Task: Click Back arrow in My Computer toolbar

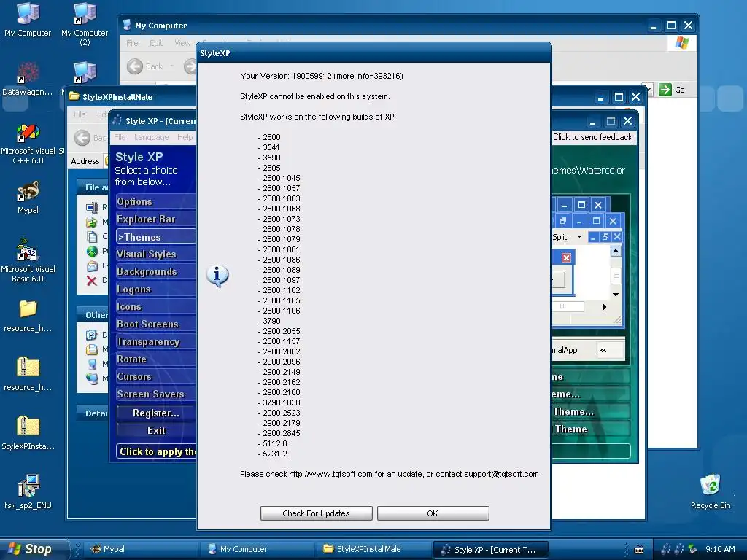Action: coord(135,66)
